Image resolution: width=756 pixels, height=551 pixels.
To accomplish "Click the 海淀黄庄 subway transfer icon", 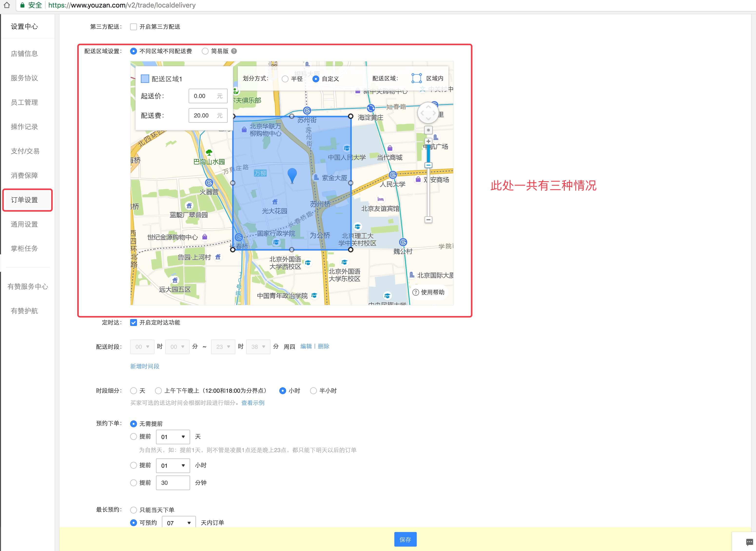I will [x=371, y=108].
